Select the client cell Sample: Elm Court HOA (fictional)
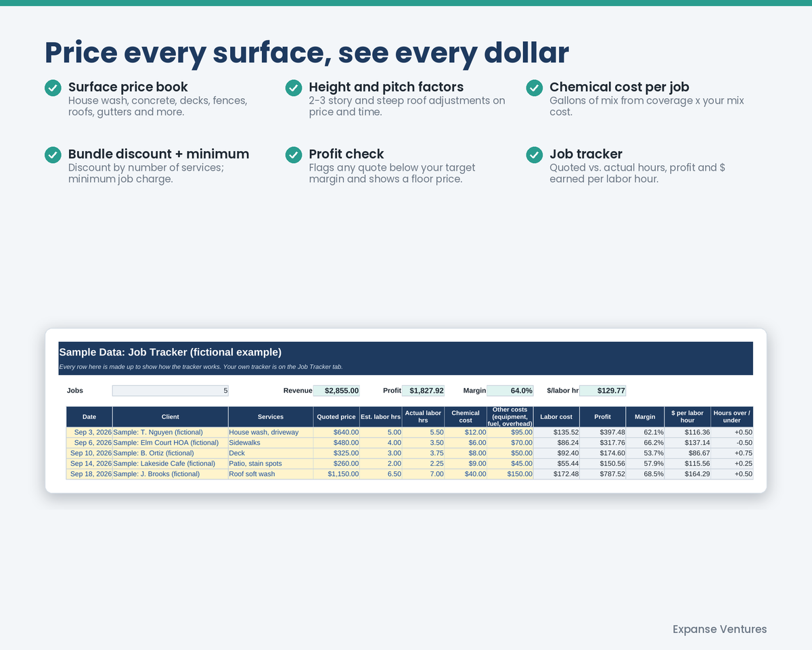 pyautogui.click(x=171, y=443)
